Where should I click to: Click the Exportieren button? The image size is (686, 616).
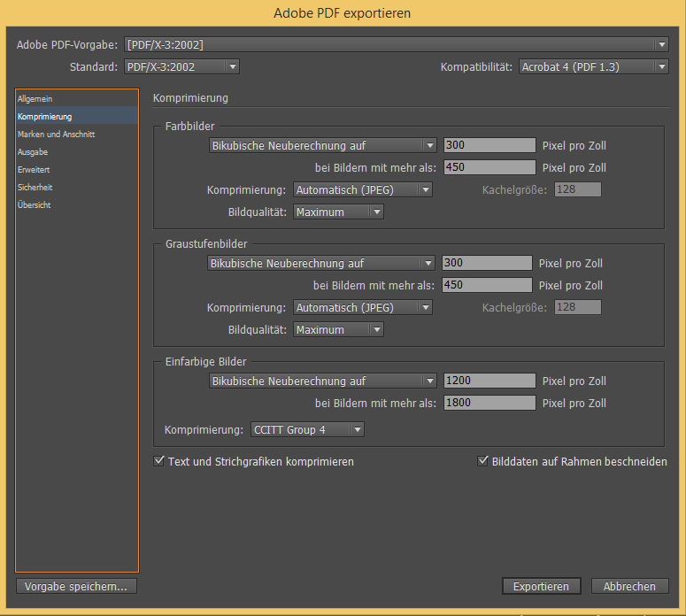(541, 586)
